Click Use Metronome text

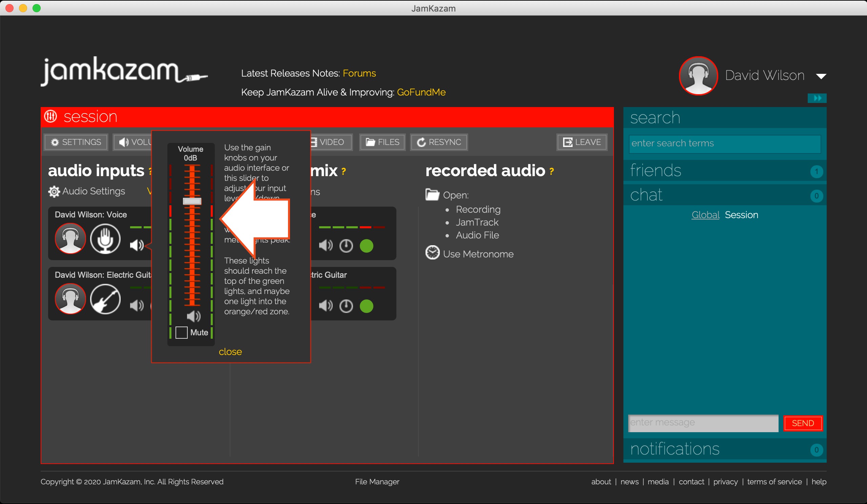[x=478, y=254]
